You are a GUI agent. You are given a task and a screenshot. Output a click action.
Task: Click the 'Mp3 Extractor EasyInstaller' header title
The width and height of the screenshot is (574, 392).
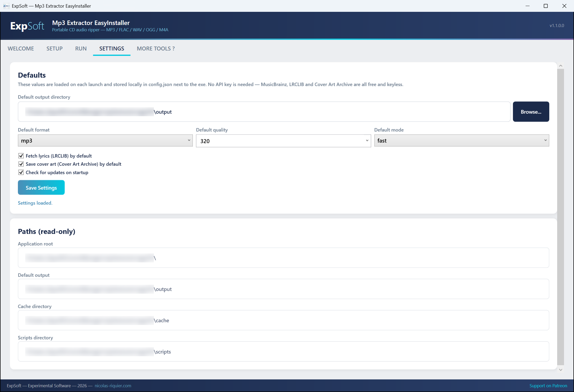[91, 23]
